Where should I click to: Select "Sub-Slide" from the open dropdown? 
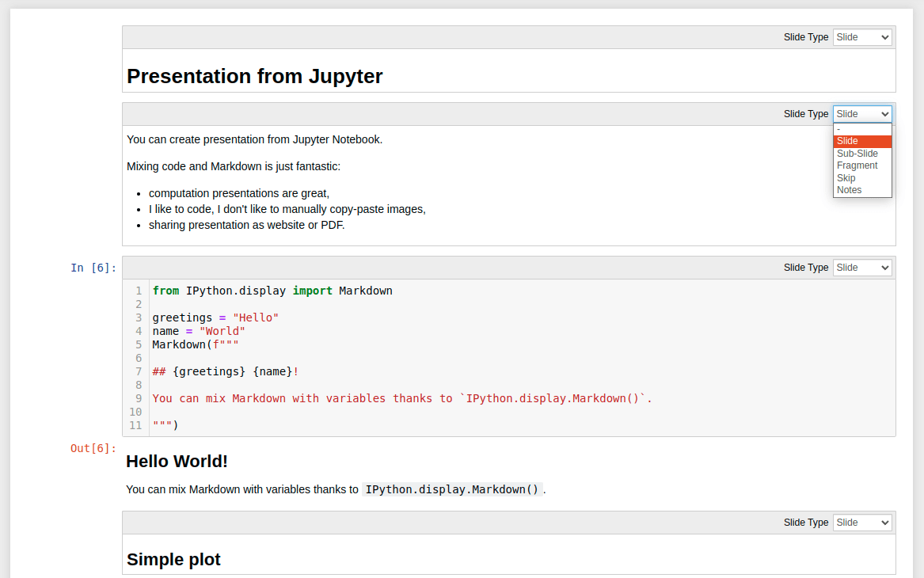857,153
